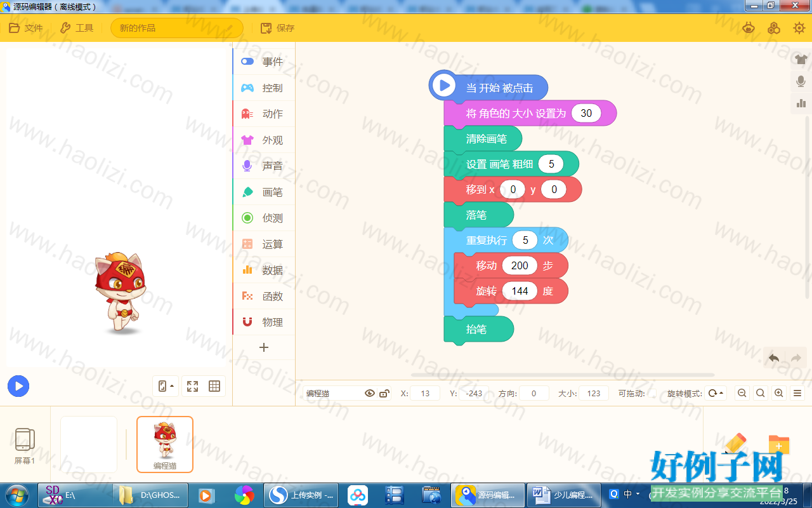Click the workspace horizontal scrollbar
Screen dimensions: 812x508
pyautogui.click(x=562, y=375)
